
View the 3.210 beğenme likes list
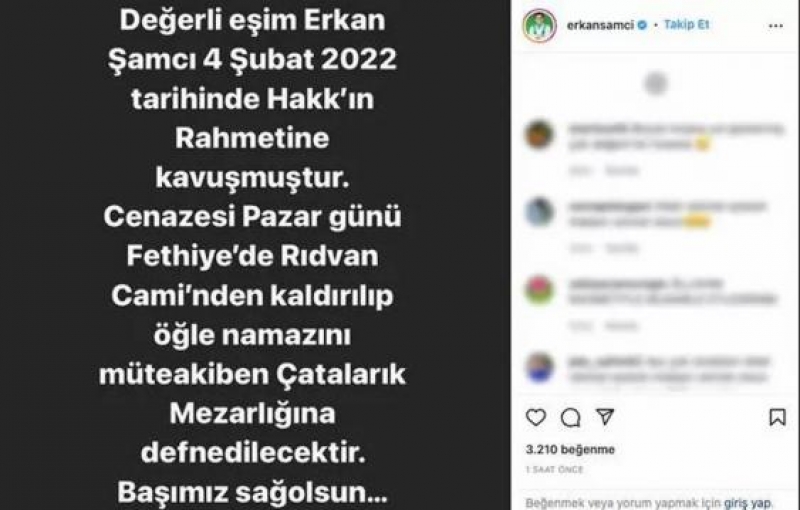[570, 449]
